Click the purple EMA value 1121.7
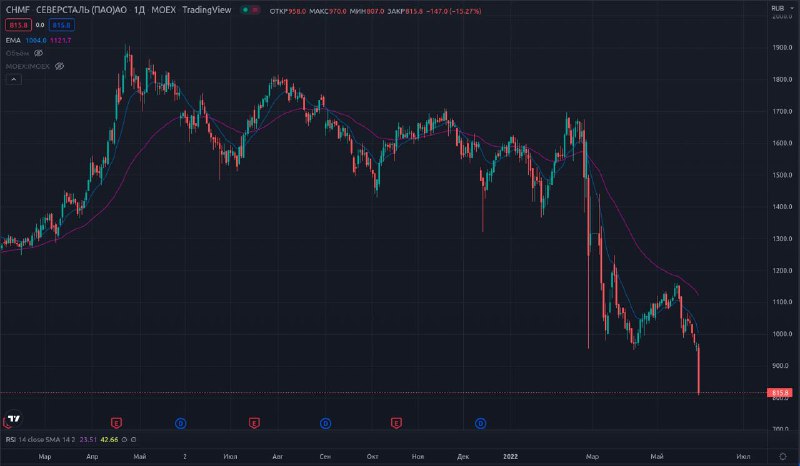The image size is (800, 466). pos(61,40)
